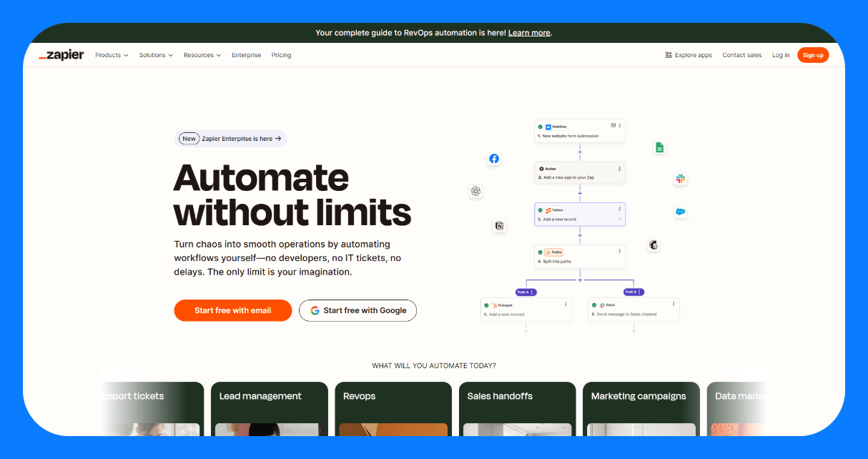Click the Hubspot app badge in step 5

point(502,305)
